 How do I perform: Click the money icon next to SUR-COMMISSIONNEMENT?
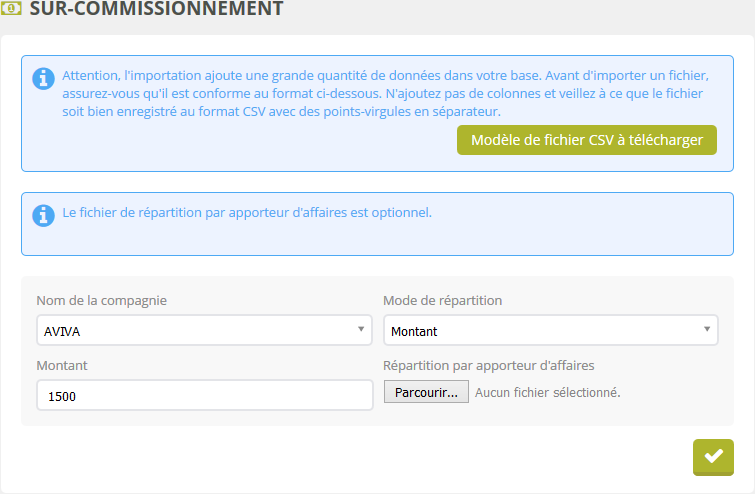pyautogui.click(x=12, y=9)
